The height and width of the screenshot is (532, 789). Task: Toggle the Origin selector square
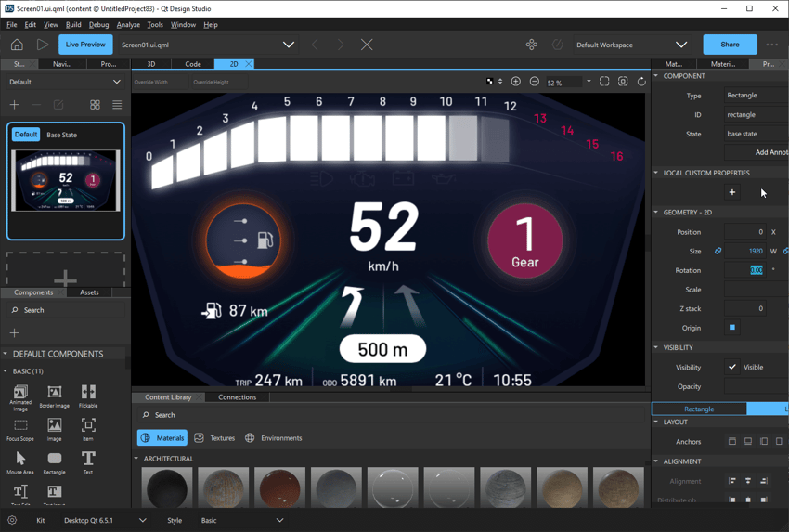coord(732,328)
